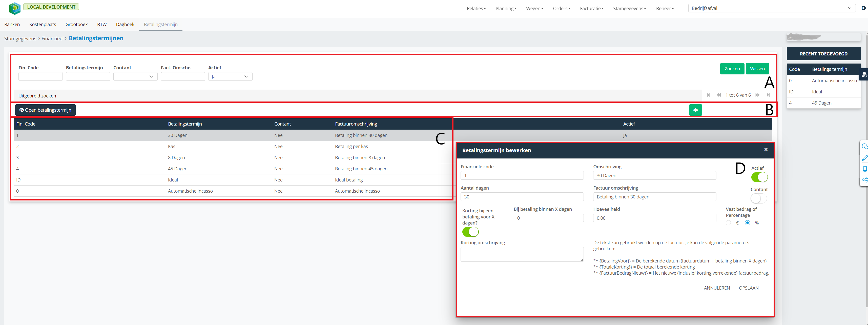
Task: Click Financieel breadcrumb link
Action: pyautogui.click(x=52, y=38)
